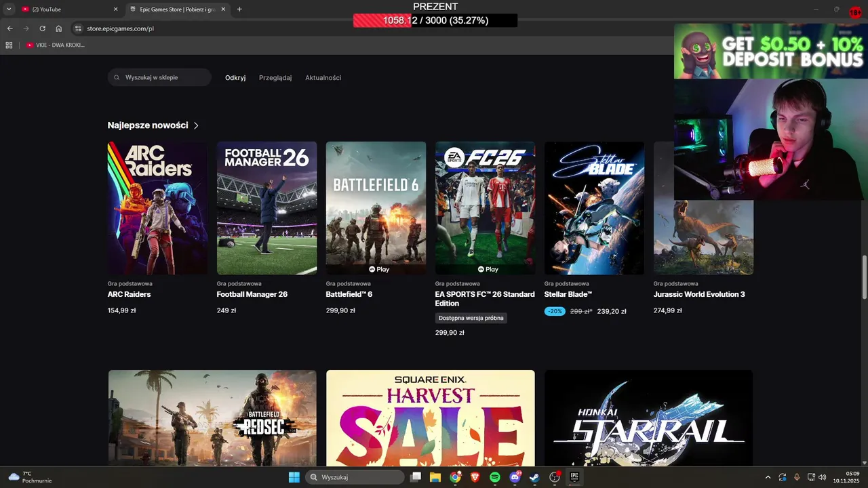Open the browser home page
The height and width of the screenshot is (488, 868).
[x=59, y=28]
